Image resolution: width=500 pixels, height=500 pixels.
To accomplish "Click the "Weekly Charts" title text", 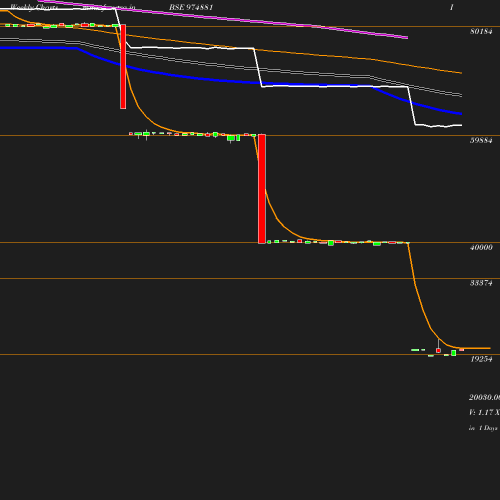I will 34,7.
